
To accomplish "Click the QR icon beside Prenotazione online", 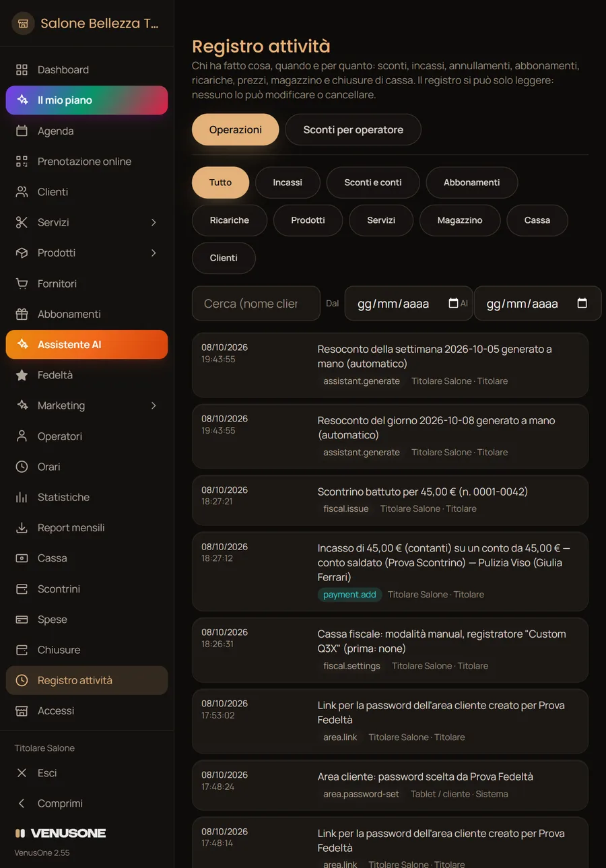I will (x=22, y=162).
